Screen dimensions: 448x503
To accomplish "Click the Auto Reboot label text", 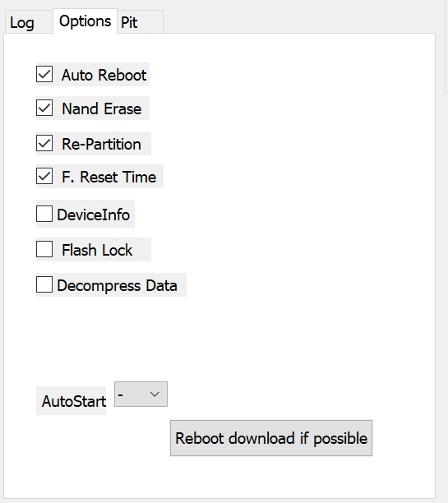I will point(104,75).
